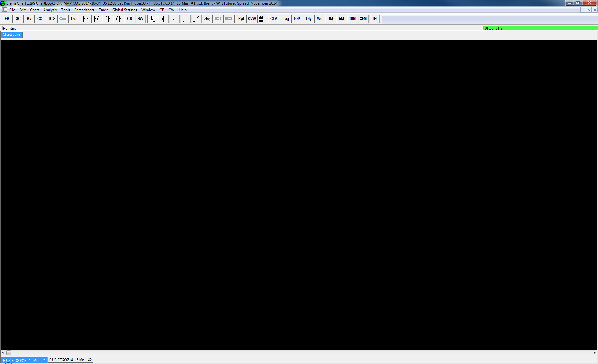Image resolution: width=598 pixels, height=364 pixels.
Task: Open the Global Settings menu
Action: coord(125,10)
